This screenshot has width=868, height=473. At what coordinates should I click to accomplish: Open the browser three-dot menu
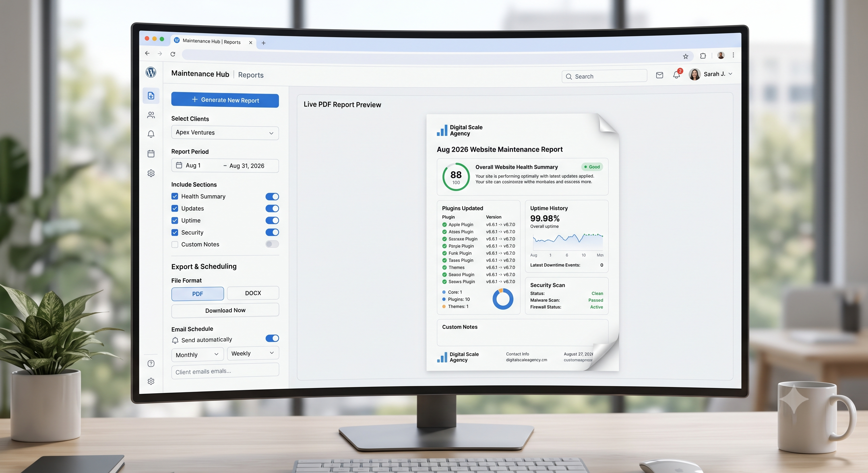click(733, 55)
